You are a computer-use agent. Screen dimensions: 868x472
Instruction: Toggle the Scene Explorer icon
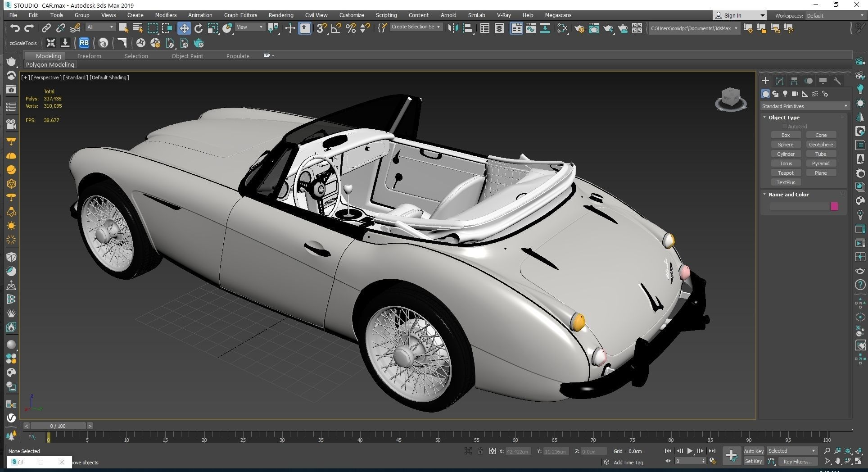pyautogui.click(x=484, y=28)
